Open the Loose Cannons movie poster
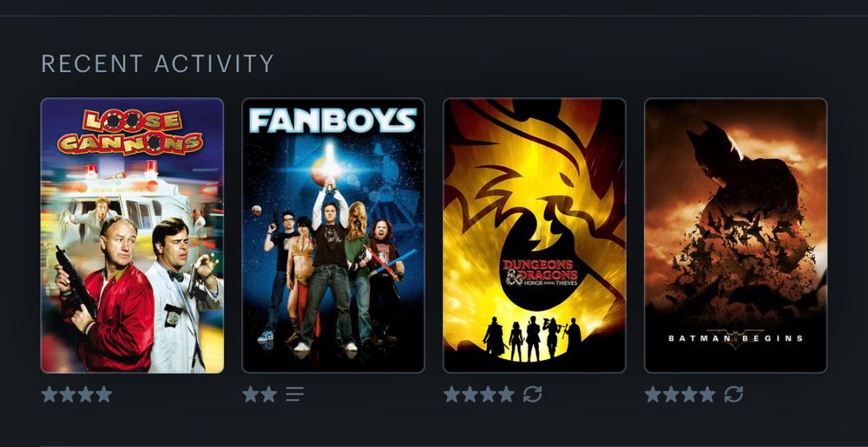Screen dimensions: 868x447 132,236
